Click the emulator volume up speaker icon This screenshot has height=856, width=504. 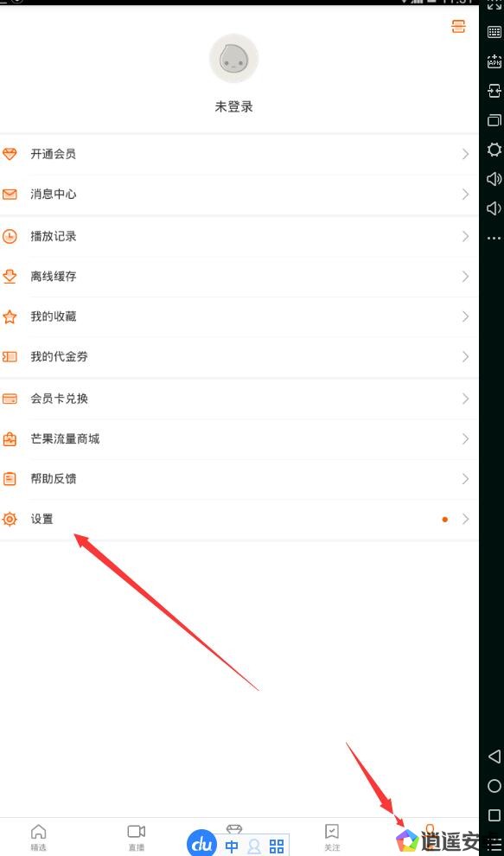point(494,178)
